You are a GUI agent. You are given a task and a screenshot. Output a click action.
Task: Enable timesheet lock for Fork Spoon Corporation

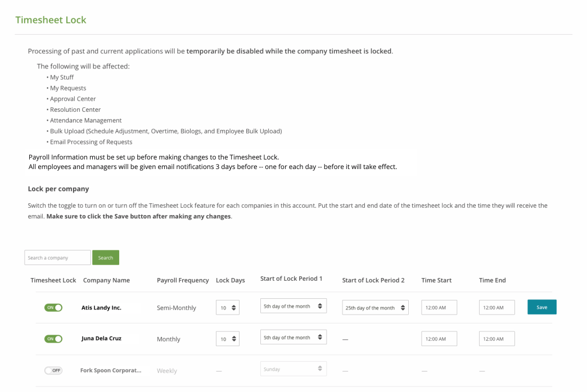(53, 371)
